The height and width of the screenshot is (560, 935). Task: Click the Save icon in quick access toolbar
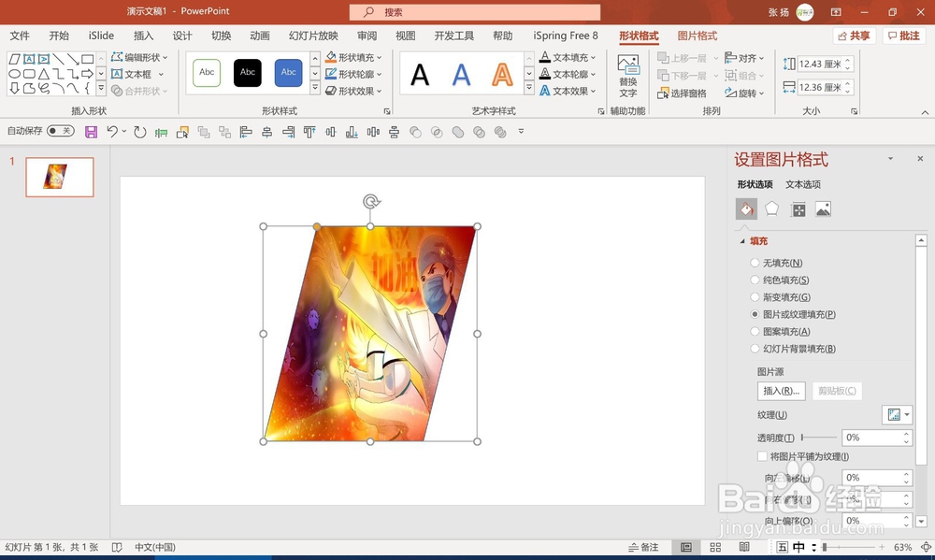(91, 132)
